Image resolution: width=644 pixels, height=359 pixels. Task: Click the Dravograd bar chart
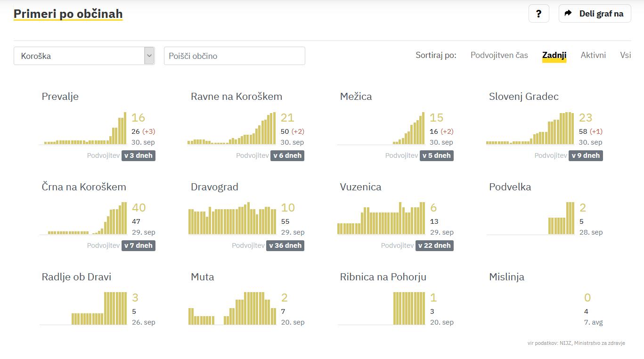232,220
